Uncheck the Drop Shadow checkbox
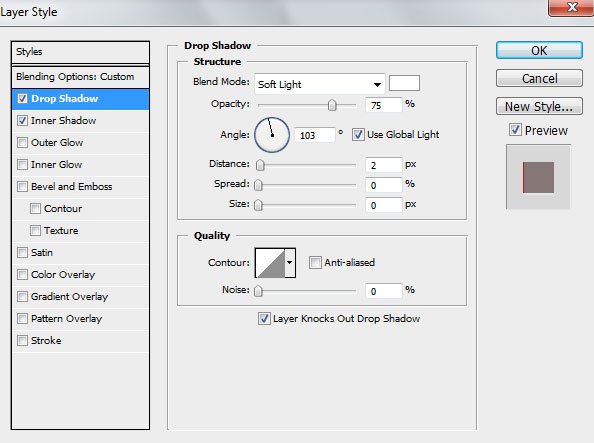This screenshot has width=594, height=443. (x=22, y=99)
